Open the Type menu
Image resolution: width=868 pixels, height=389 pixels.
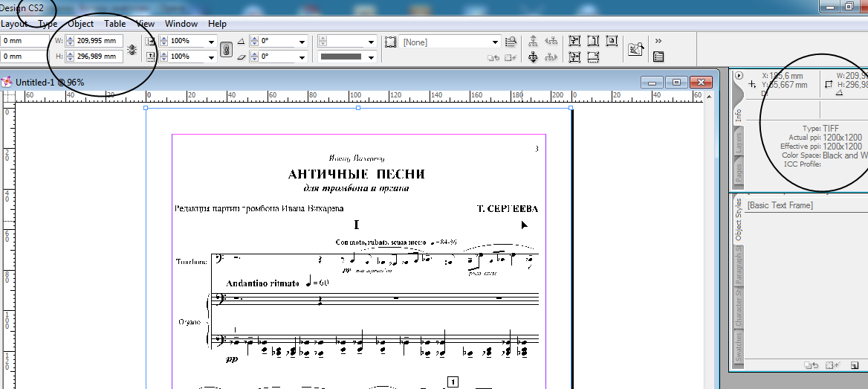(x=48, y=24)
